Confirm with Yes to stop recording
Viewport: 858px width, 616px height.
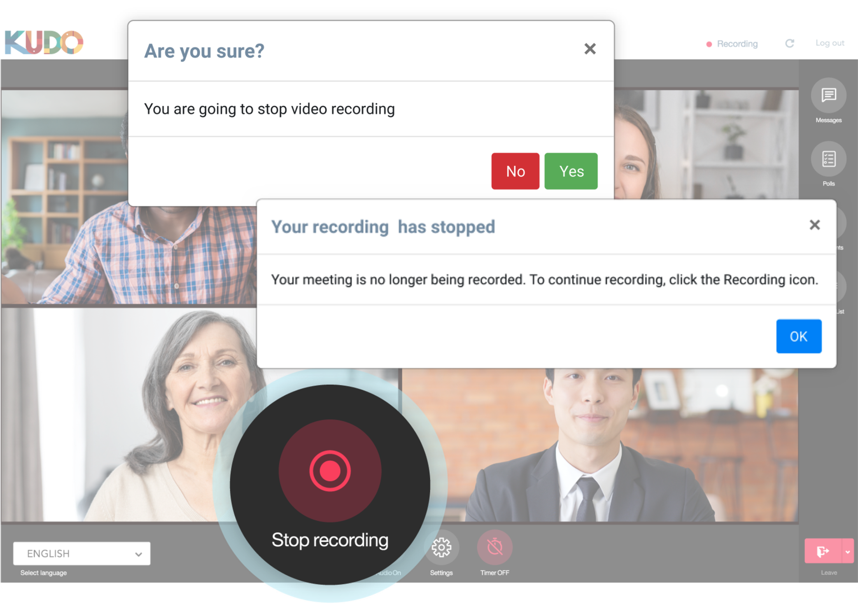(x=571, y=171)
